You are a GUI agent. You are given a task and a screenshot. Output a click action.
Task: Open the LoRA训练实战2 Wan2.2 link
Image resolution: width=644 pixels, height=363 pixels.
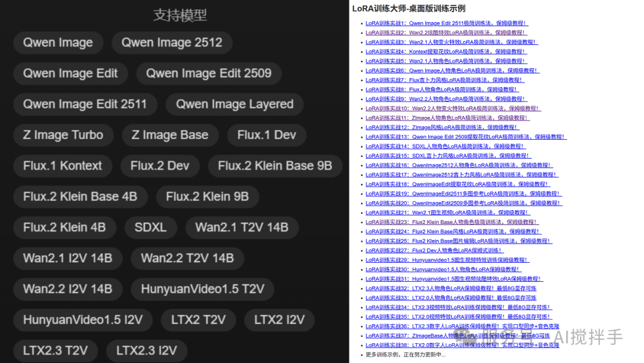click(447, 33)
